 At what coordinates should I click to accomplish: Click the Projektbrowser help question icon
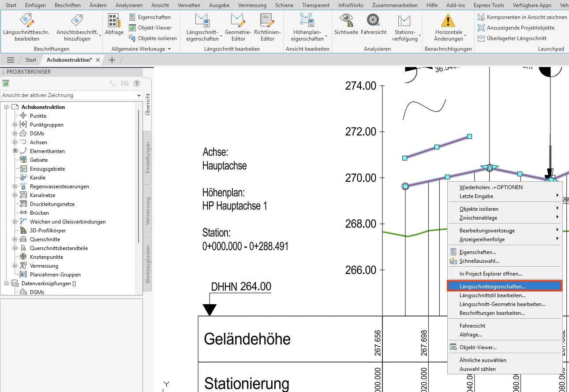pyautogui.click(x=137, y=83)
